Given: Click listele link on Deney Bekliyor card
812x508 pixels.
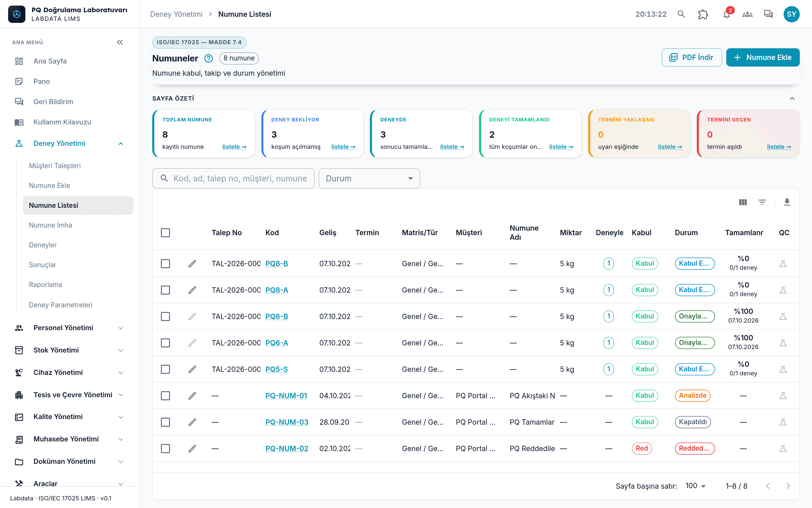Looking at the screenshot, I should 343,147.
